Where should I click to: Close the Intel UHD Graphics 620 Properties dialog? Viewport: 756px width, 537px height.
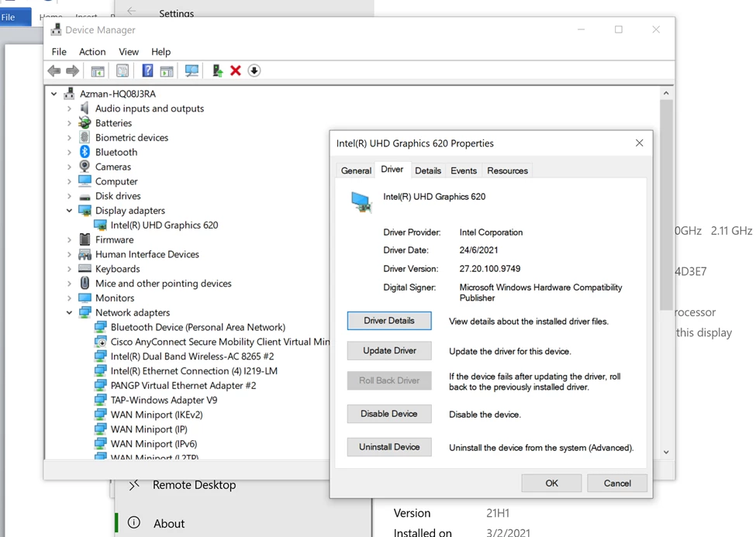640,143
